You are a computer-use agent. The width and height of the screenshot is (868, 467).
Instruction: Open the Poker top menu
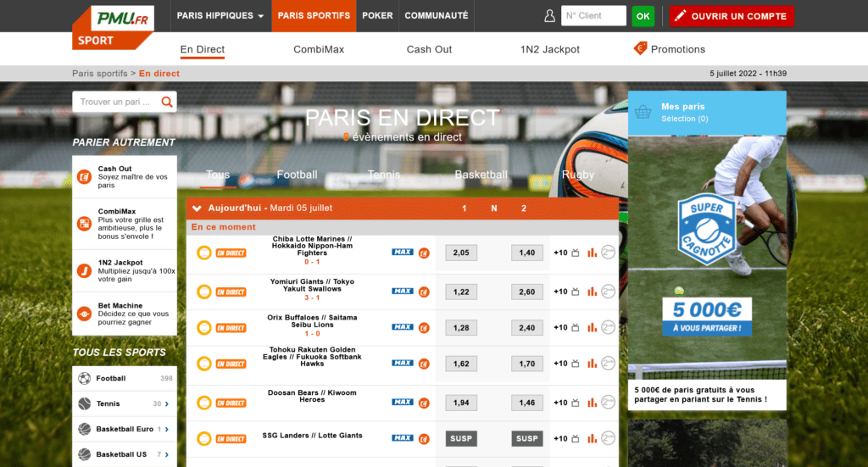(377, 15)
